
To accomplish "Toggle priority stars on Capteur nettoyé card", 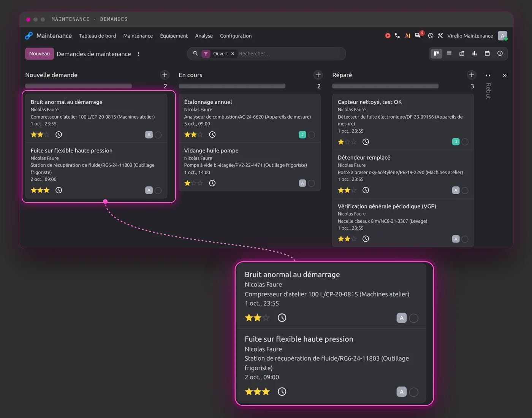I will pos(347,142).
